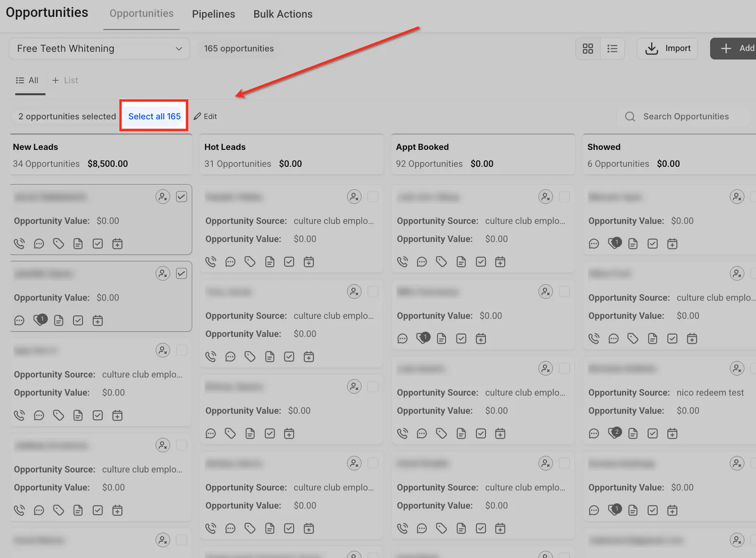This screenshot has height=558, width=756.
Task: Open the Bulk Actions tab
Action: pyautogui.click(x=283, y=14)
